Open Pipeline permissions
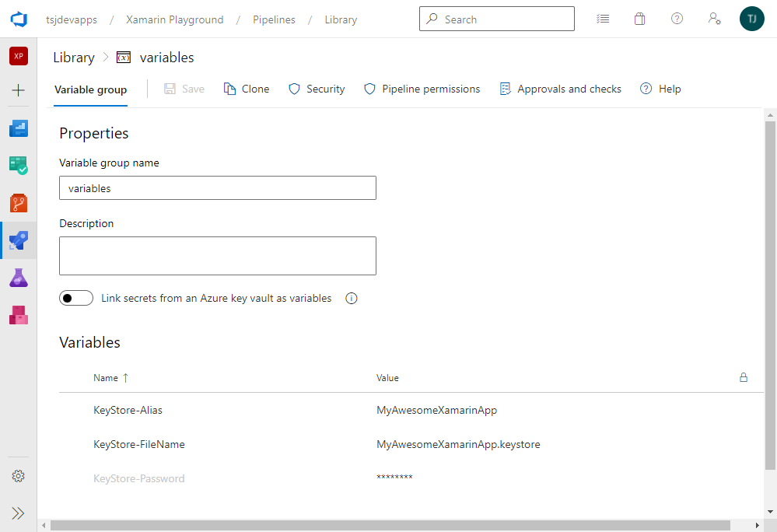Viewport: 777px width, 532px height. pyautogui.click(x=422, y=89)
